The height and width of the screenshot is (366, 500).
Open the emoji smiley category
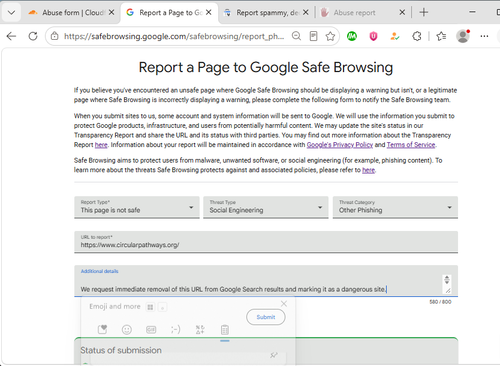(x=127, y=330)
